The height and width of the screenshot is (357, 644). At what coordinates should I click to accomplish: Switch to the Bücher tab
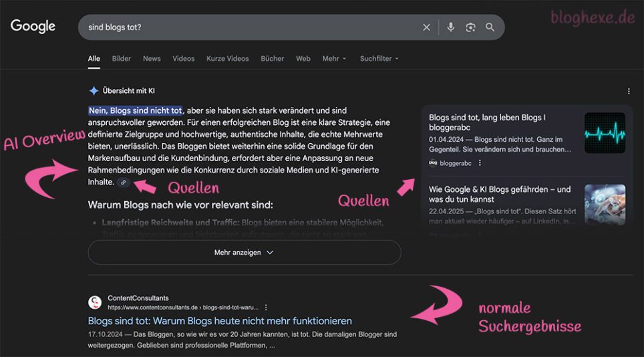(273, 58)
